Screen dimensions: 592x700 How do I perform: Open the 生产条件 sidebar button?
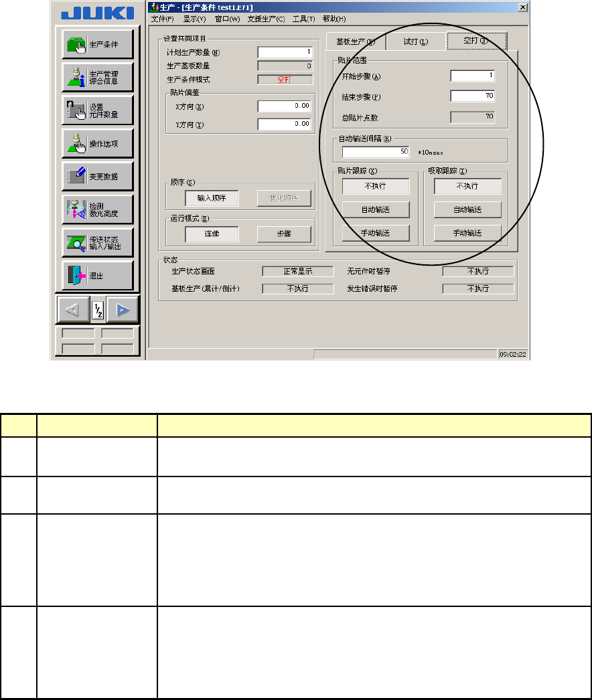tap(97, 44)
